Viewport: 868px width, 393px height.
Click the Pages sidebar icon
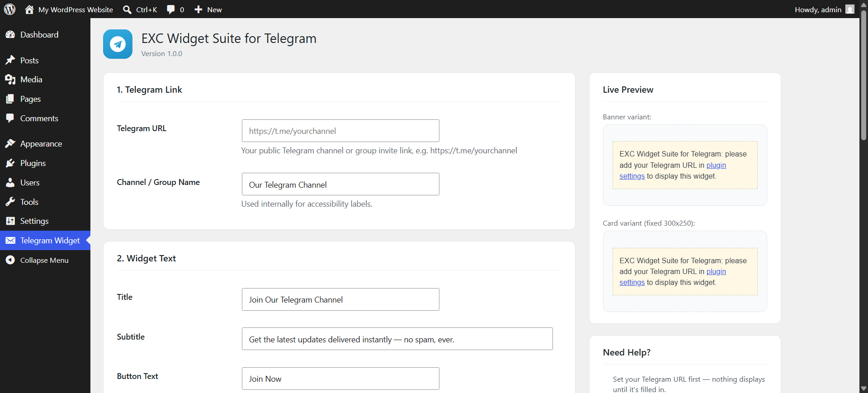tap(10, 99)
